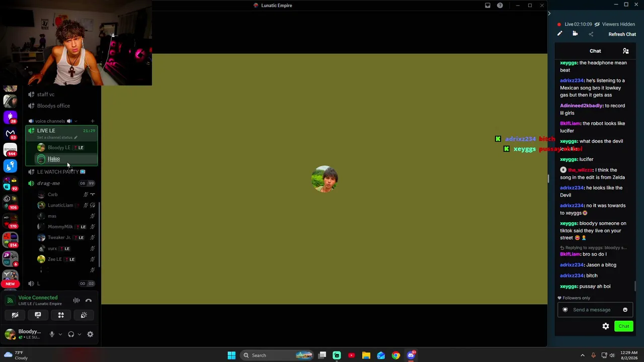Open the server folder with 514 badge
The height and width of the screenshot is (362, 644).
(10, 239)
